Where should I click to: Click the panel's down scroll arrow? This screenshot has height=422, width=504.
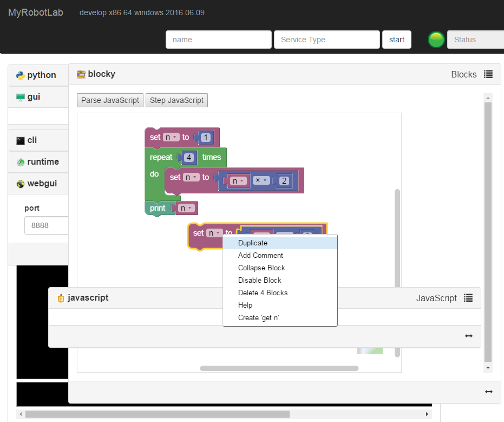pyautogui.click(x=488, y=368)
